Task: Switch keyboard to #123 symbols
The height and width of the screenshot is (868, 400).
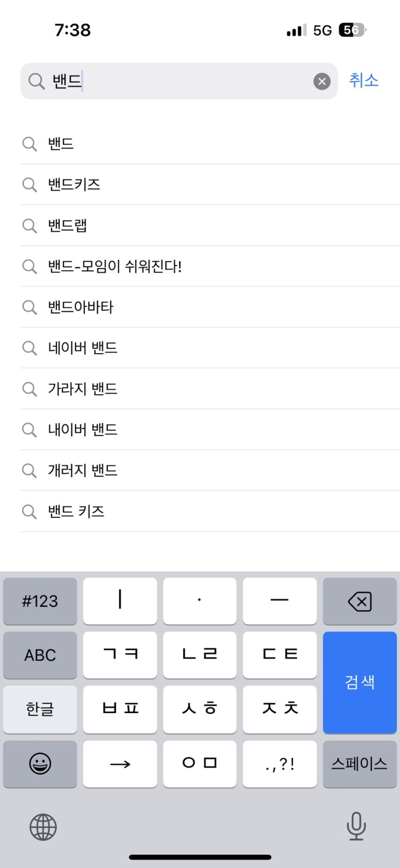Action: 40,601
